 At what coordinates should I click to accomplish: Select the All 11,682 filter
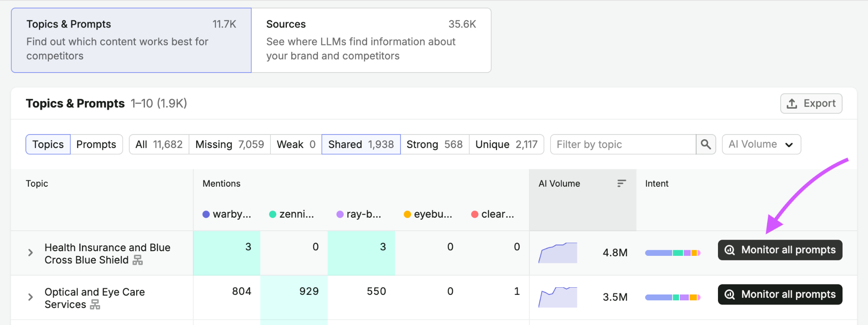point(159,144)
